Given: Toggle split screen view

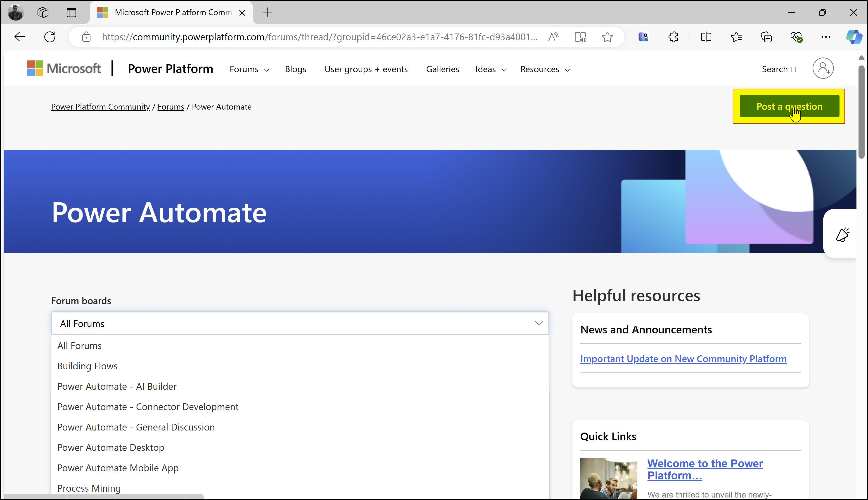Looking at the screenshot, I should pyautogui.click(x=706, y=37).
